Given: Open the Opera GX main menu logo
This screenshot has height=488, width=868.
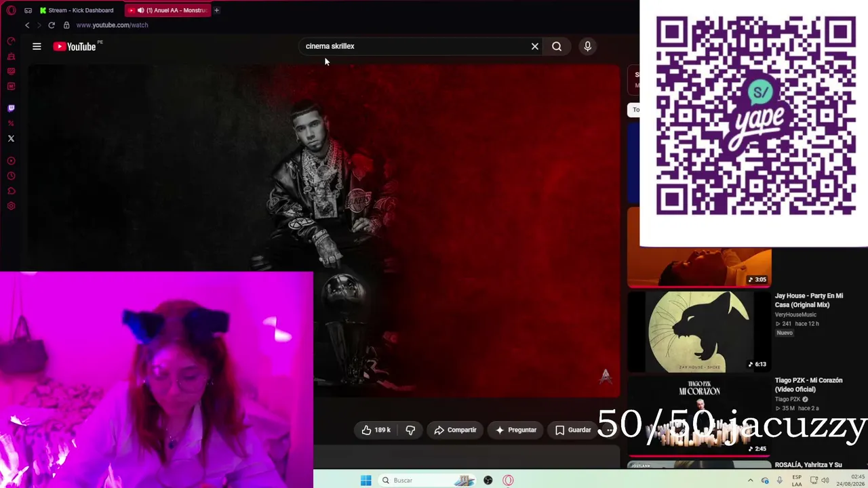Looking at the screenshot, I should pyautogui.click(x=11, y=10).
